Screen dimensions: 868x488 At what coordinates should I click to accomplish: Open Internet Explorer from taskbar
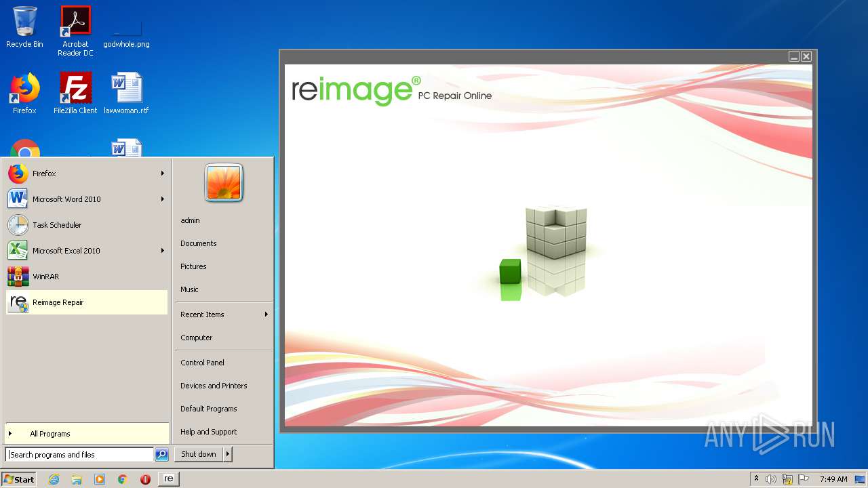54,479
